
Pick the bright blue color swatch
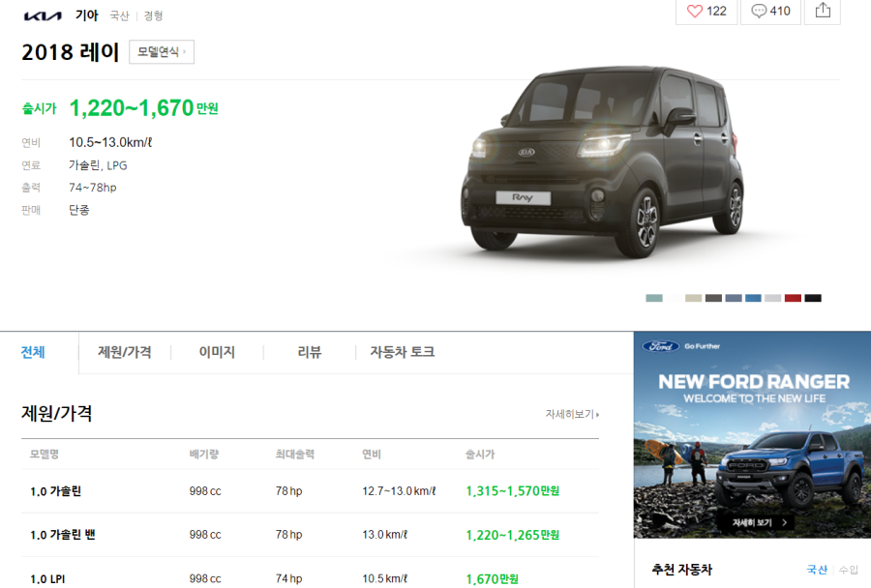pos(753,298)
